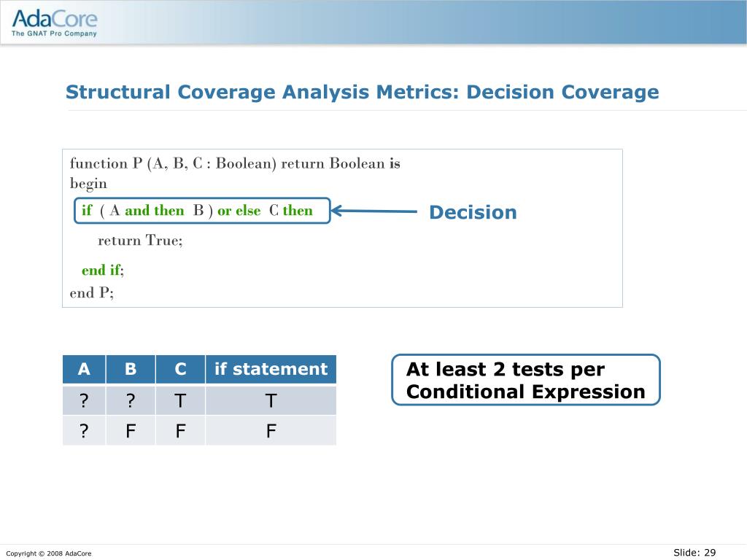The width and height of the screenshot is (747, 560).
Task: Click the 'return True;' code line
Action: click(x=140, y=241)
